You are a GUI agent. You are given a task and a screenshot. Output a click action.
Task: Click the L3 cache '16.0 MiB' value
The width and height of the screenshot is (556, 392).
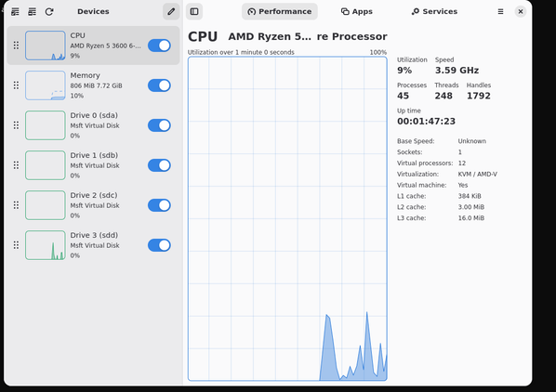point(470,217)
